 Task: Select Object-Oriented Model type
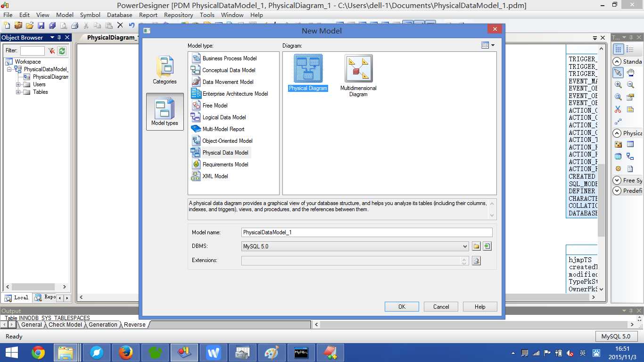pyautogui.click(x=222, y=141)
